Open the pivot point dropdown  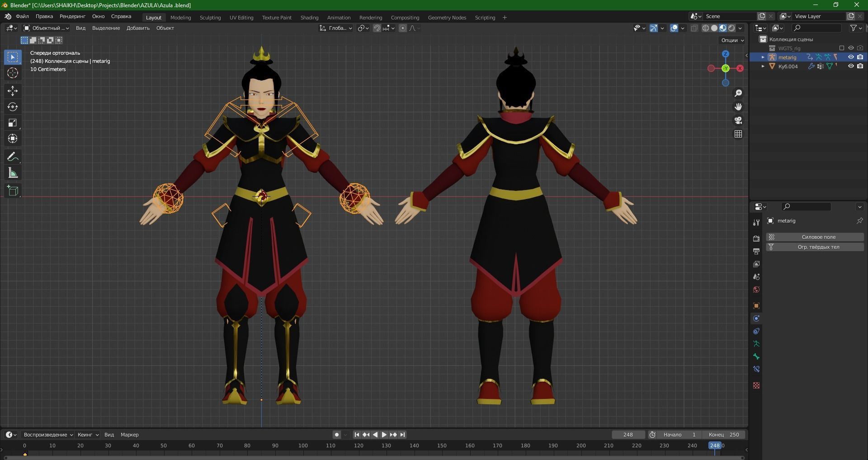(363, 28)
